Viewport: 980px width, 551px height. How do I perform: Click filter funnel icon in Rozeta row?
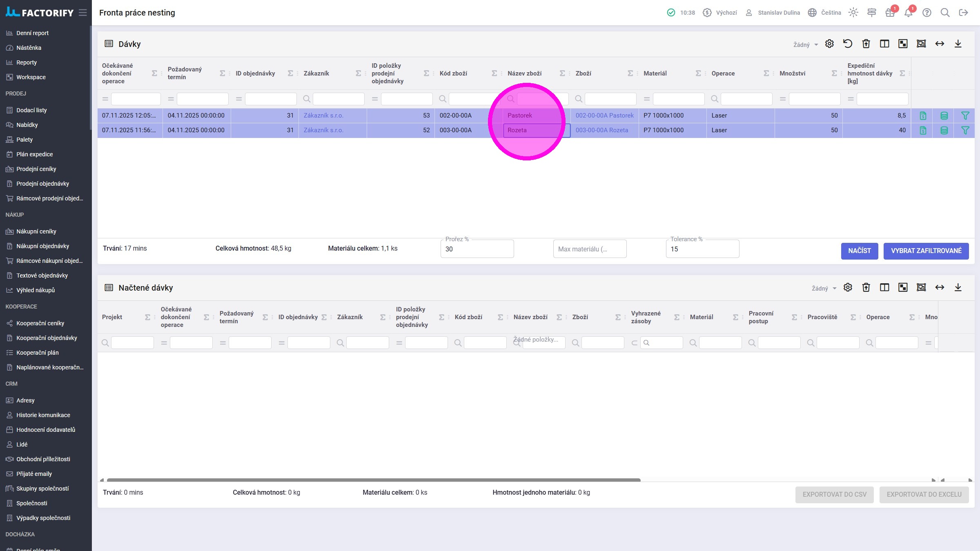pyautogui.click(x=965, y=130)
